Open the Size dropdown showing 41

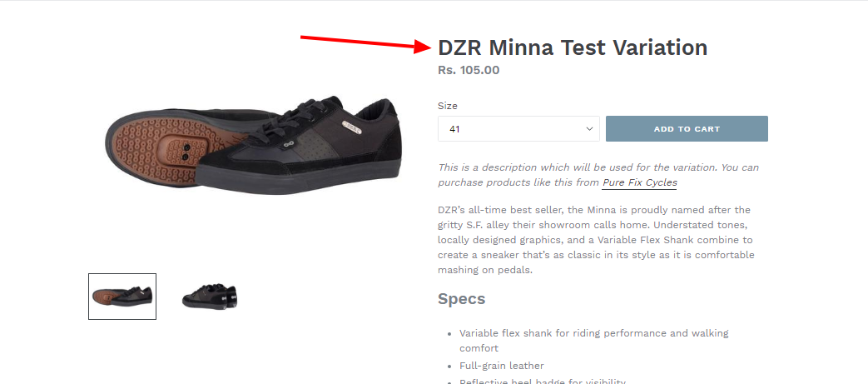[x=518, y=128]
